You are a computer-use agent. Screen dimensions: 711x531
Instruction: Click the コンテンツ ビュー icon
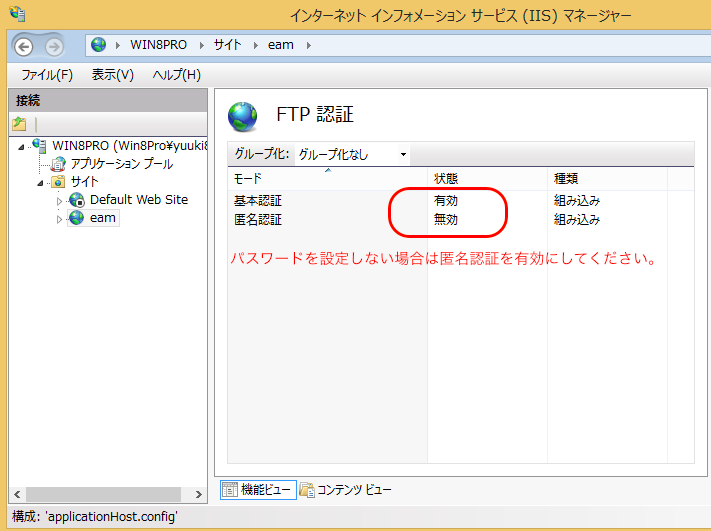pyautogui.click(x=307, y=490)
